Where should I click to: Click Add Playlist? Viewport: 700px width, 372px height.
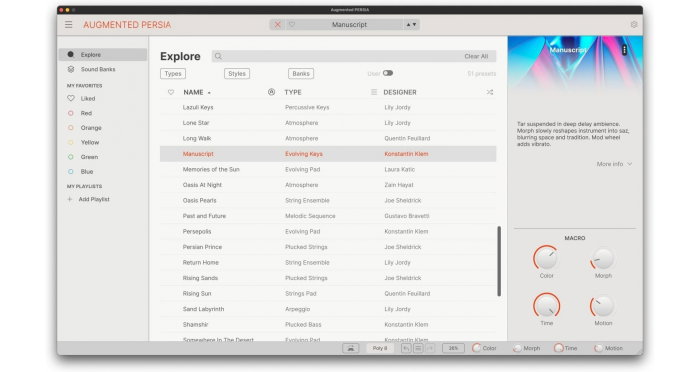(x=94, y=199)
